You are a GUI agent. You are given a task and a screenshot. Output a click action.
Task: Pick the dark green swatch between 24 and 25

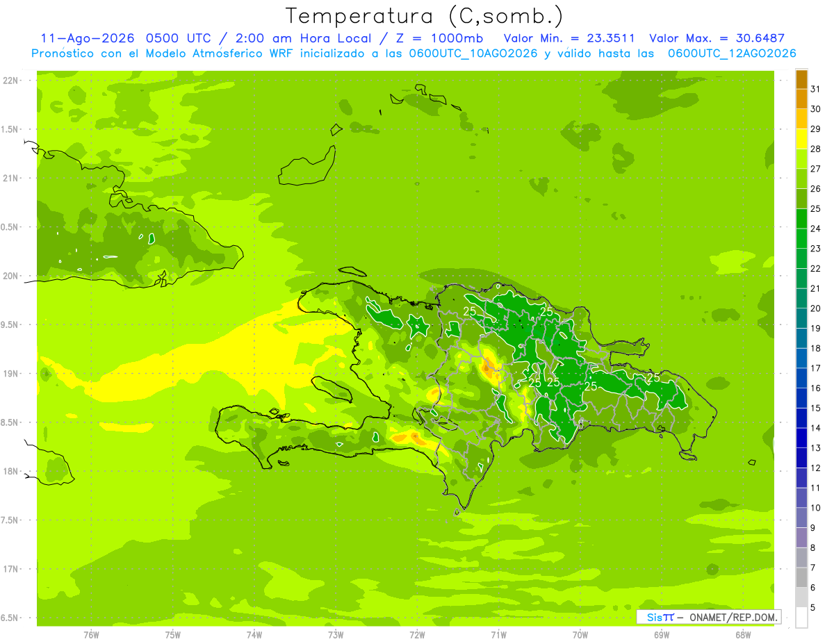(801, 218)
